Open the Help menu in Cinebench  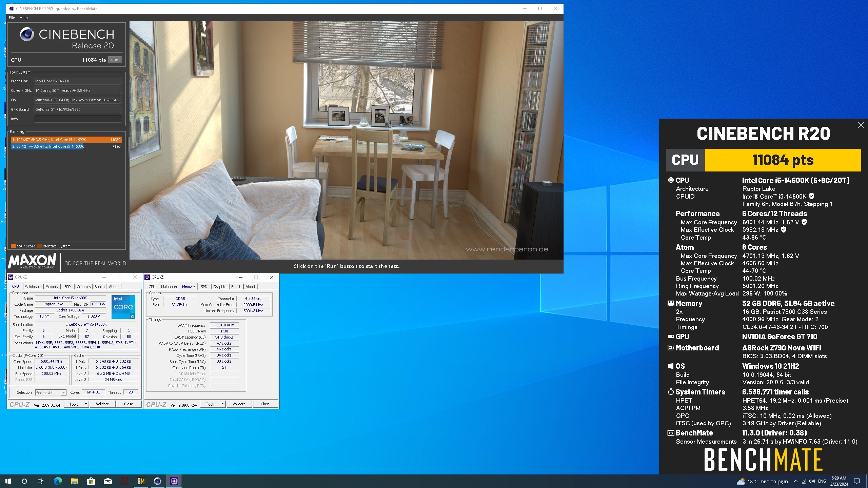[x=24, y=18]
